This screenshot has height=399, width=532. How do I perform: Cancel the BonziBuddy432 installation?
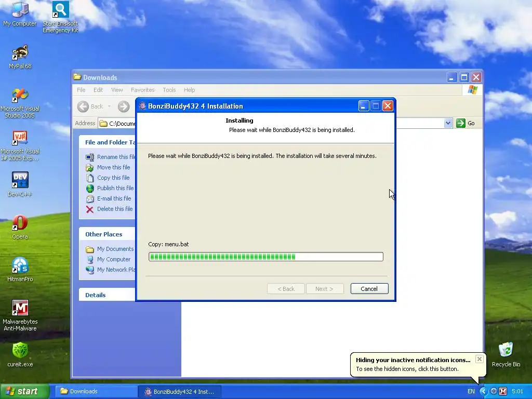(x=369, y=289)
